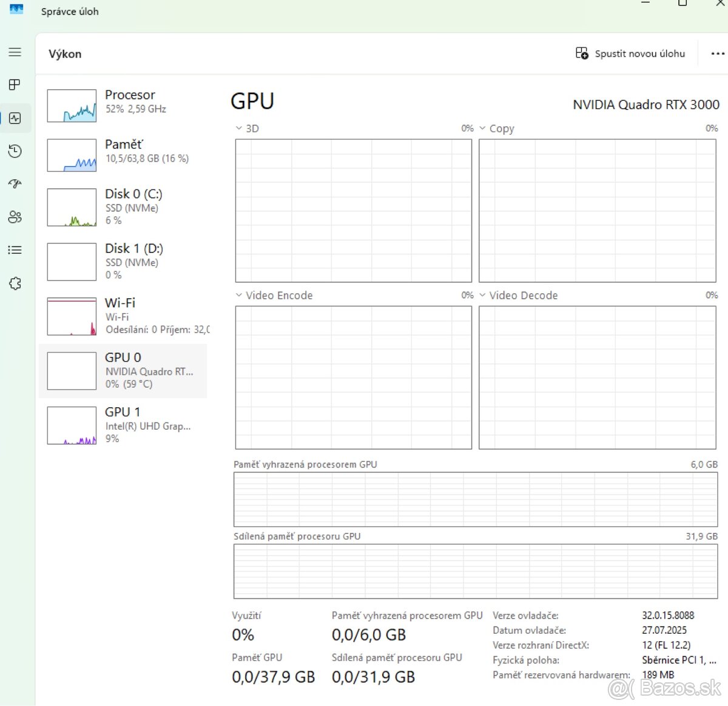Image resolution: width=728 pixels, height=706 pixels.
Task: Open the Users page icon
Action: coord(15,217)
